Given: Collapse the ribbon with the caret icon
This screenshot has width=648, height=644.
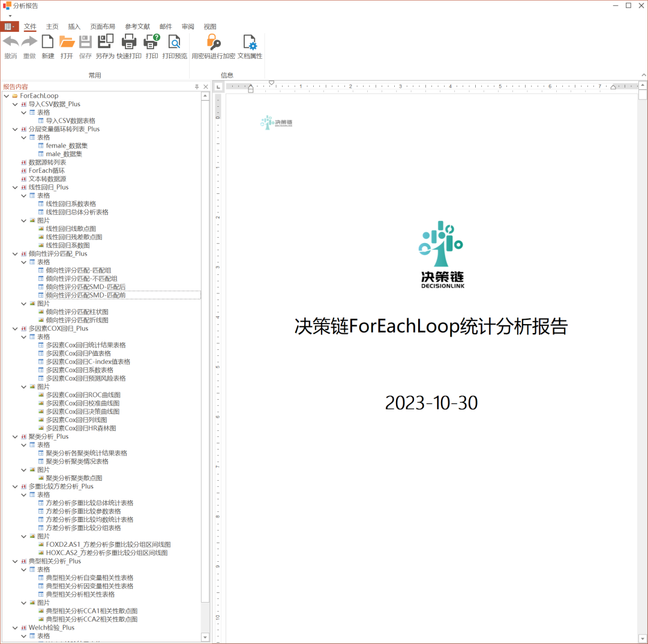Looking at the screenshot, I should tap(643, 75).
